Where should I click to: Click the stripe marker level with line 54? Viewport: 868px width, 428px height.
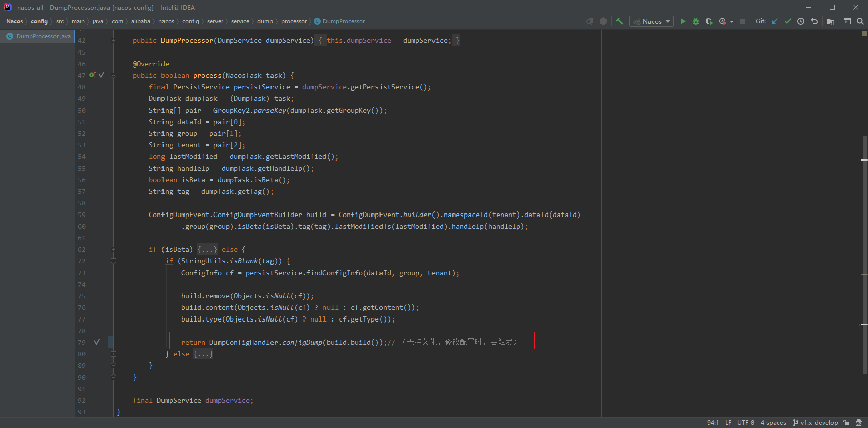pos(864,160)
